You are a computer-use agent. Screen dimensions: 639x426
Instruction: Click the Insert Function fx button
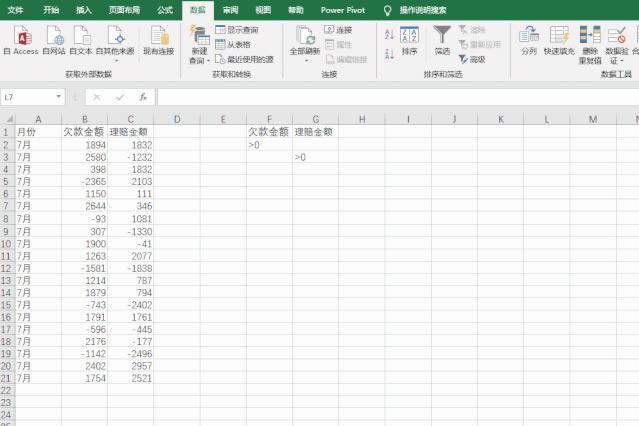143,97
